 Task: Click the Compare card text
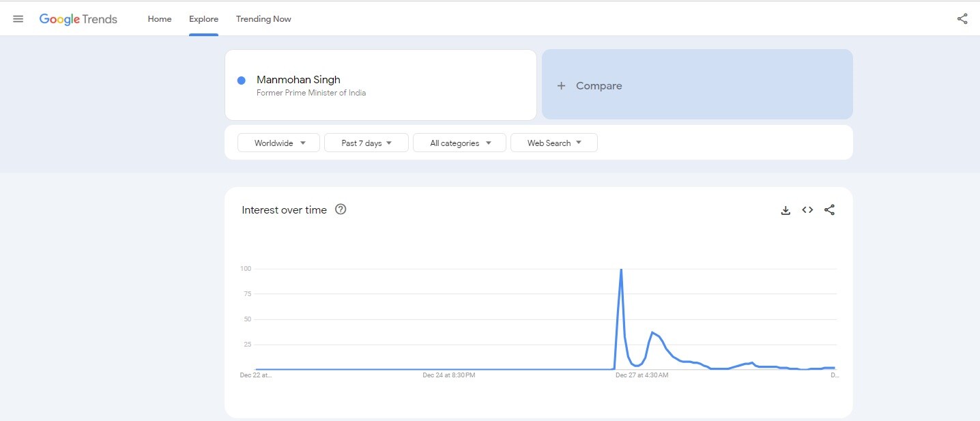(x=599, y=86)
